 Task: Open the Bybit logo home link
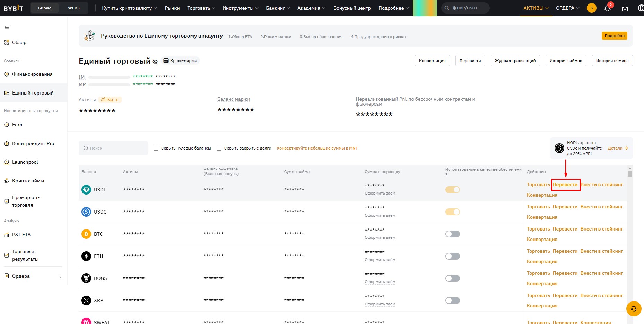tap(13, 8)
